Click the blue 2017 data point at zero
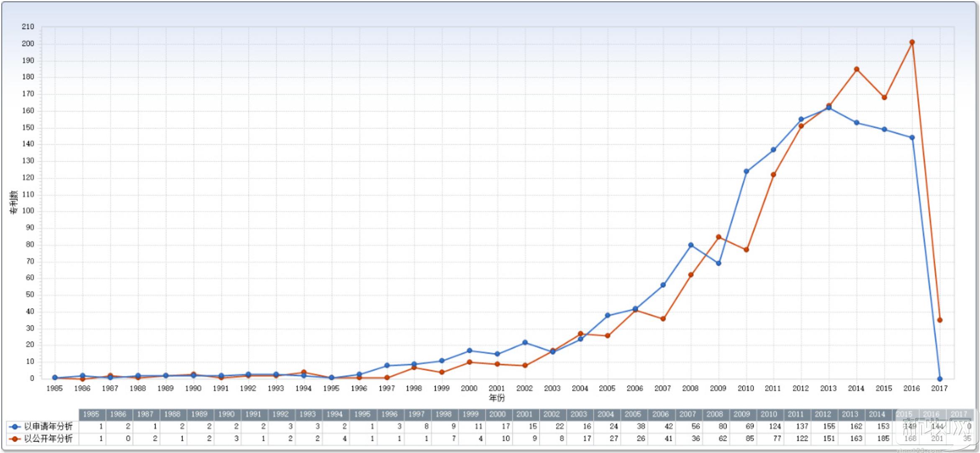980x453 pixels. coord(939,379)
